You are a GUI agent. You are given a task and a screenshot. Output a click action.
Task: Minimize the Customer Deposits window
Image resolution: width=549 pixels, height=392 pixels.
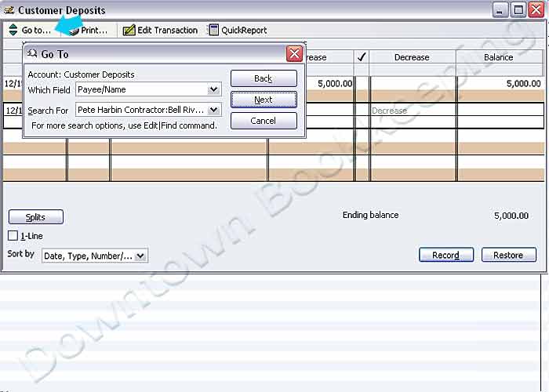(x=500, y=9)
